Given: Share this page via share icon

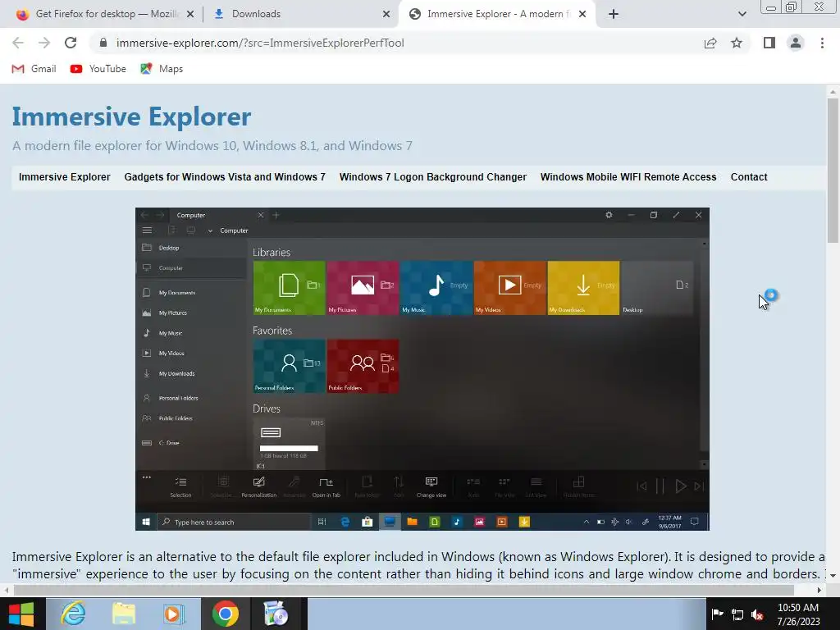Looking at the screenshot, I should pos(710,43).
